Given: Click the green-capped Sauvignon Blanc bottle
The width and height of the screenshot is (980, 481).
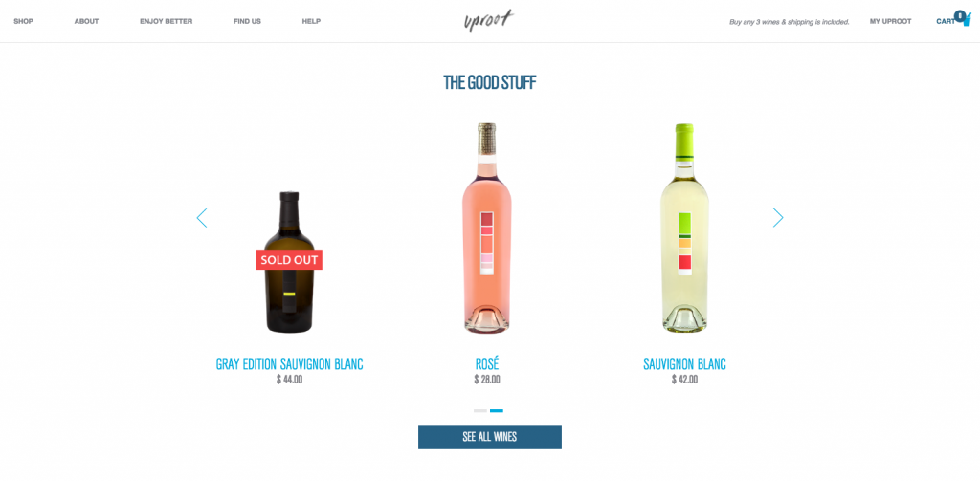Looking at the screenshot, I should pos(684,228).
